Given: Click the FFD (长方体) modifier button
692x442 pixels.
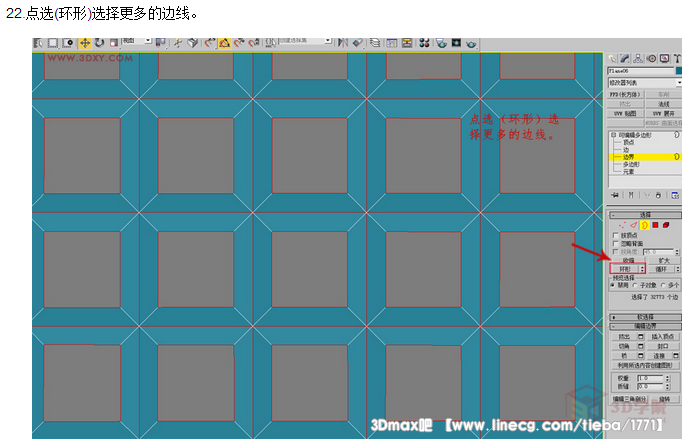Looking at the screenshot, I should point(626,94).
